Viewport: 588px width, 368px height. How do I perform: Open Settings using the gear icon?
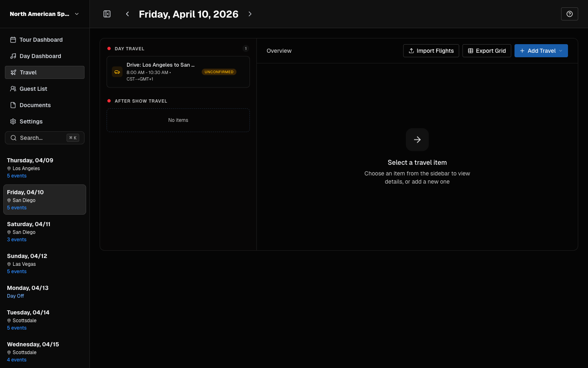(13, 121)
